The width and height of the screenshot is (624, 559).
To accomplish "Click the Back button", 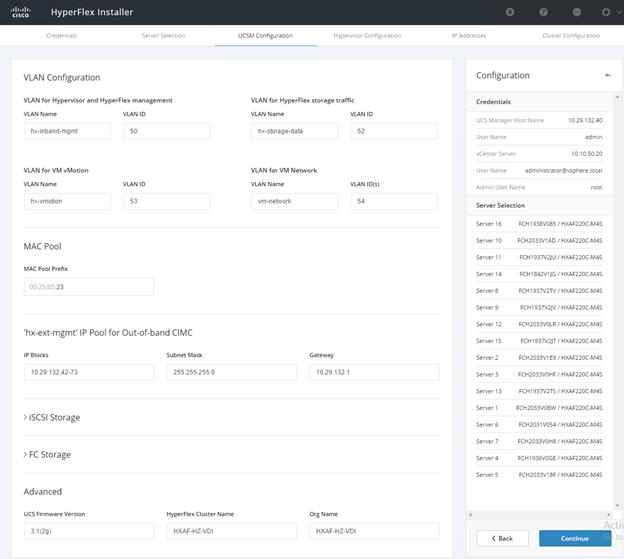I will 503,538.
